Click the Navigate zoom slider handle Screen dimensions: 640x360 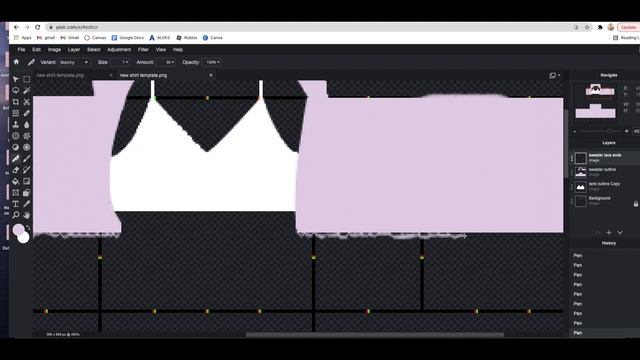(609, 131)
